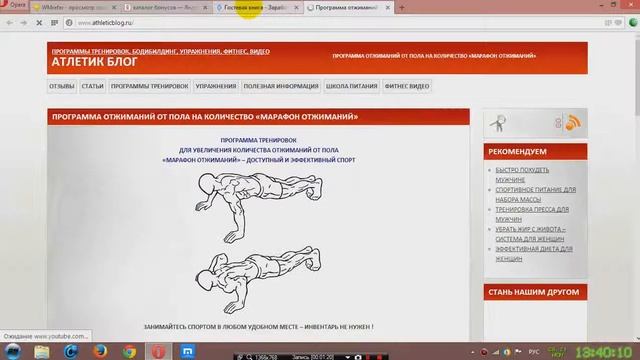The image size is (640, 360).
Task: Open the УПРАЖНЕНИЯ menu item
Action: [216, 86]
